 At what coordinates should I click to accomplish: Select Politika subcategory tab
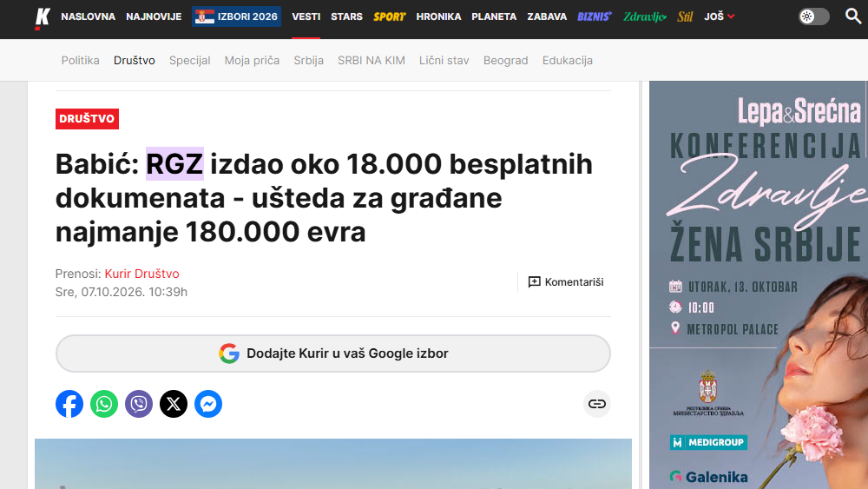pyautogui.click(x=80, y=60)
